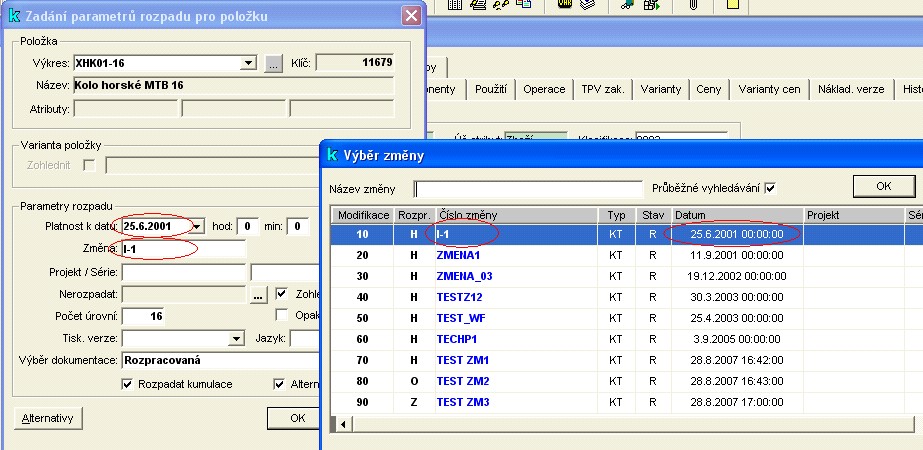Click date cell 19.12.2002 00:00:00
The image size is (923, 450).
736,276
